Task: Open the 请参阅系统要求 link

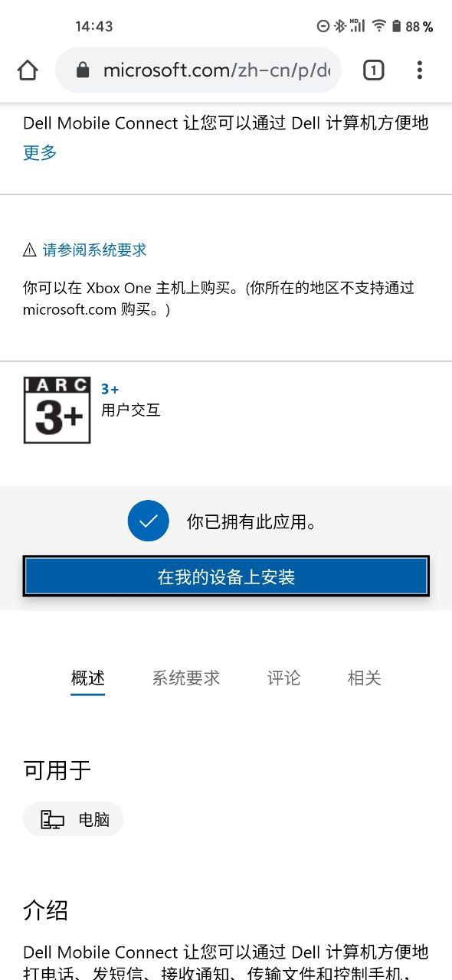Action: coord(94,250)
